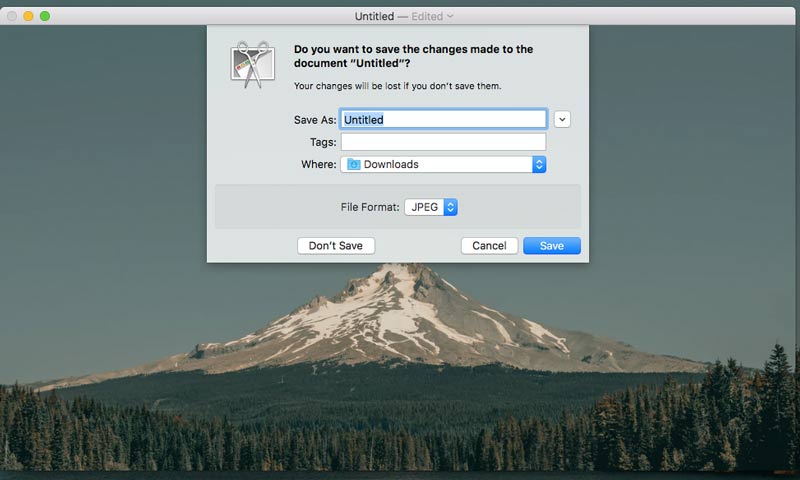Open the Untitled — Edited title menu
Image resolution: width=800 pixels, height=480 pixels.
404,16
